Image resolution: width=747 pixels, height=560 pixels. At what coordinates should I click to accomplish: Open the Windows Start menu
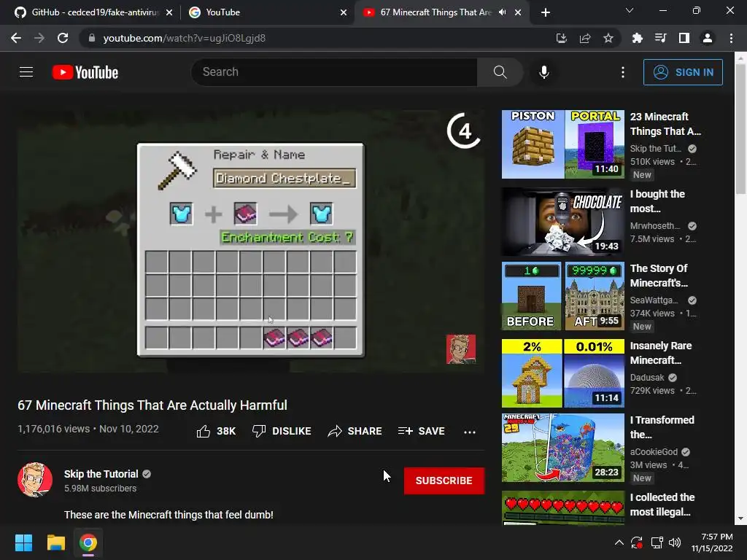tap(23, 542)
